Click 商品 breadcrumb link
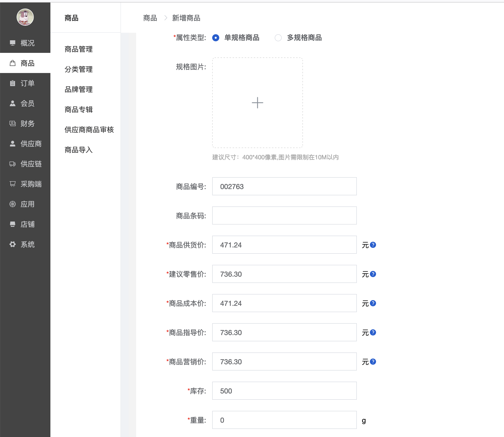The image size is (504, 437). 150,18
